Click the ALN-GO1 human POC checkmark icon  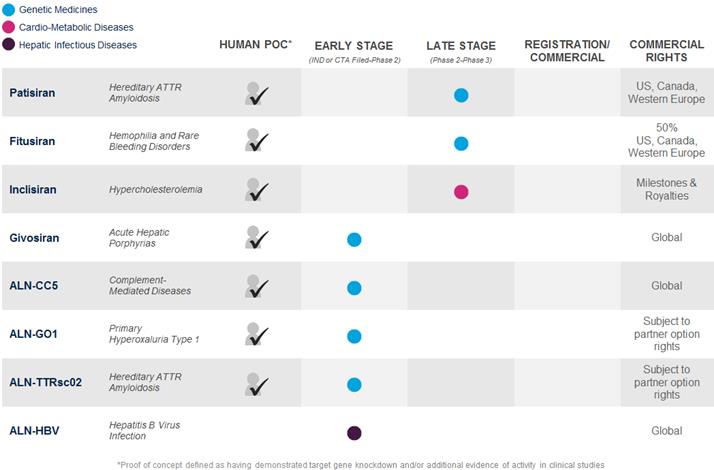[257, 334]
